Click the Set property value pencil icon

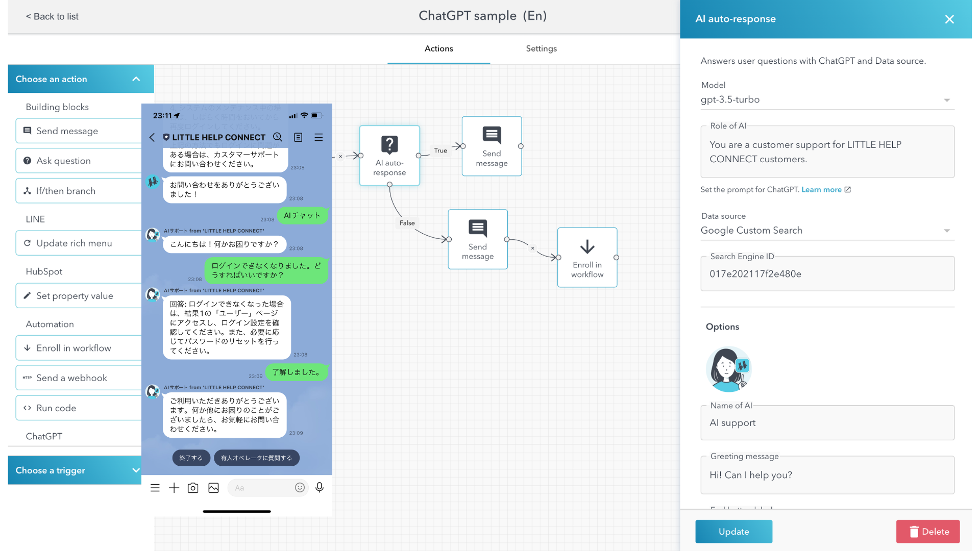click(28, 296)
